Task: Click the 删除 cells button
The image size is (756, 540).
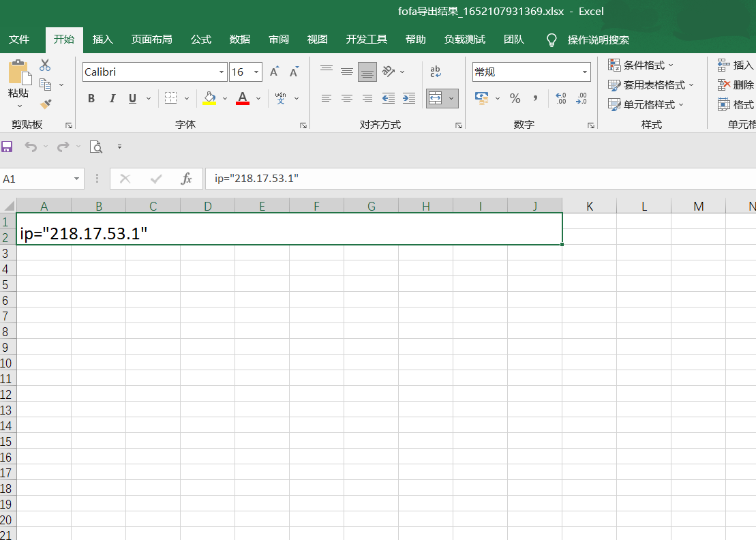Action: 736,85
